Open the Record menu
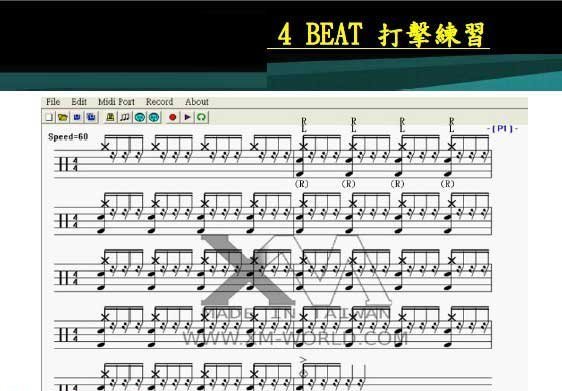 (159, 102)
